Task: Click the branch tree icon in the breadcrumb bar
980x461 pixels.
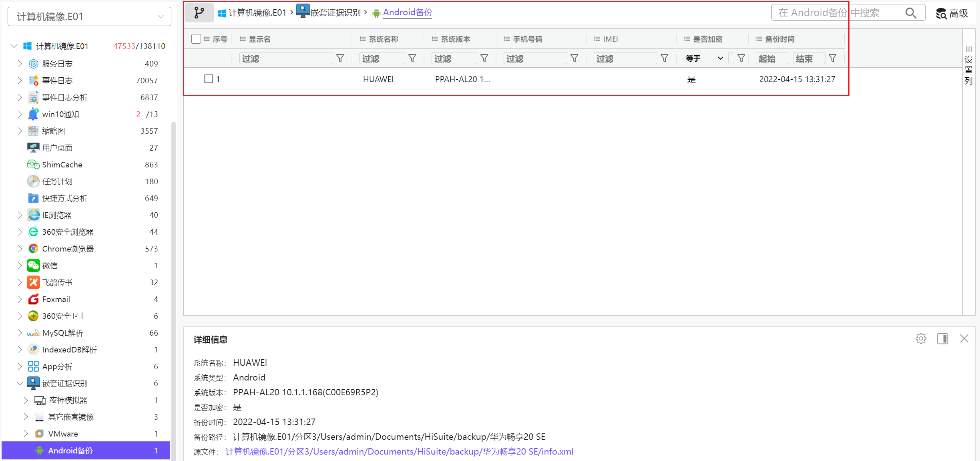Action: point(199,13)
